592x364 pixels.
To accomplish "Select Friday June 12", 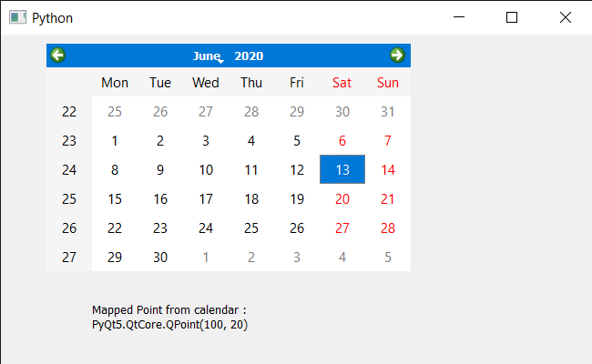I will tap(297, 169).
